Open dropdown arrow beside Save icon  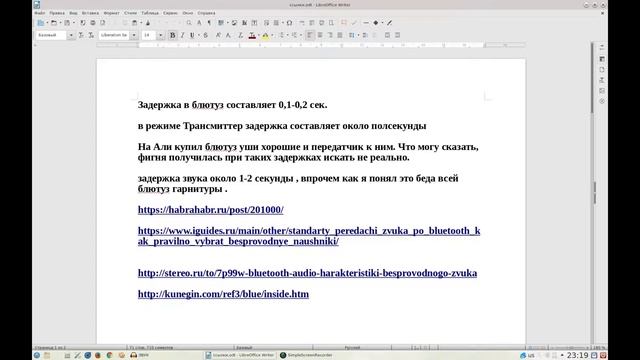click(73, 23)
